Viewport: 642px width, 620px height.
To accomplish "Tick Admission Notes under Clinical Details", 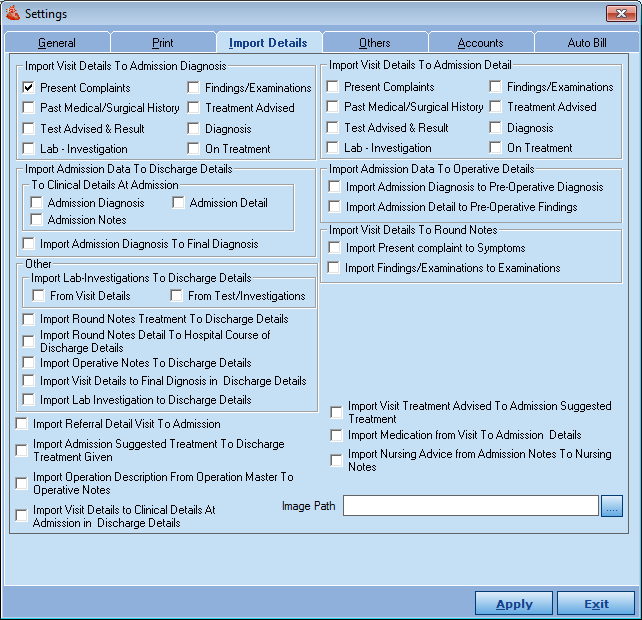I will 37,220.
